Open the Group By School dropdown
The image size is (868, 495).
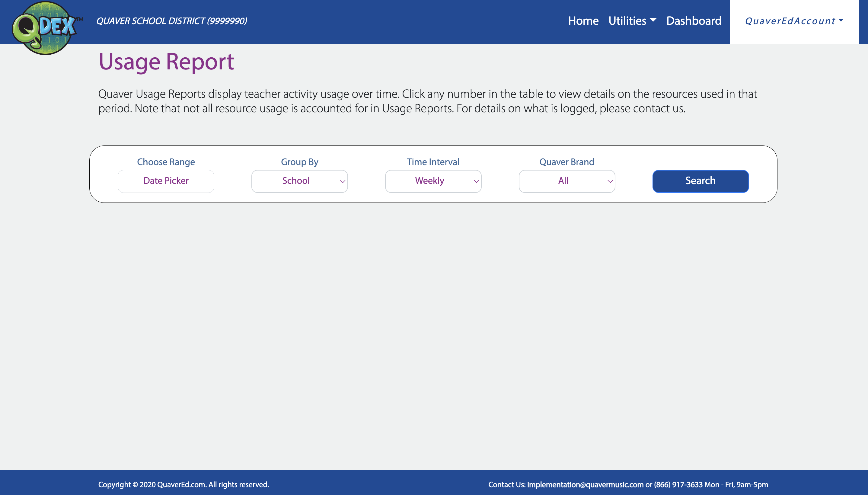point(299,181)
